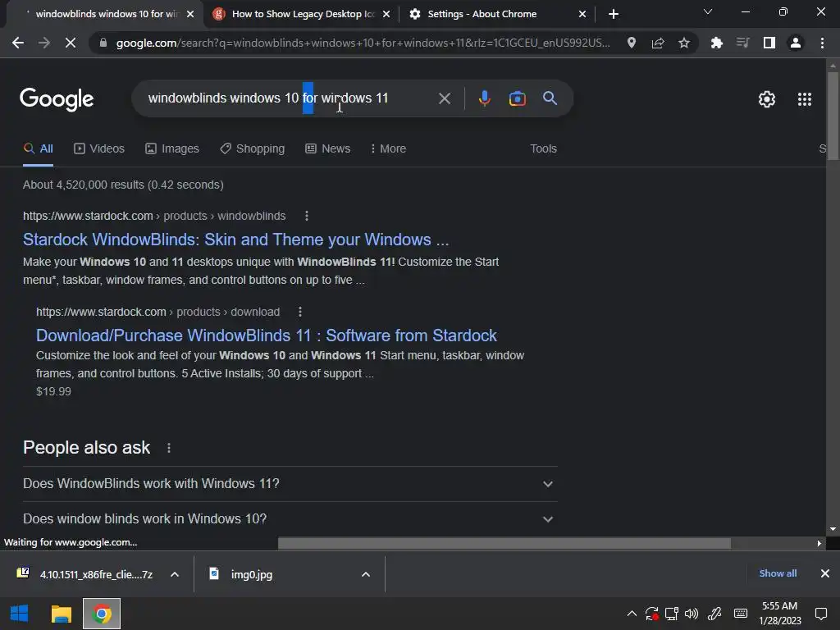
Task: Open the Windows Start menu
Action: click(x=20, y=614)
